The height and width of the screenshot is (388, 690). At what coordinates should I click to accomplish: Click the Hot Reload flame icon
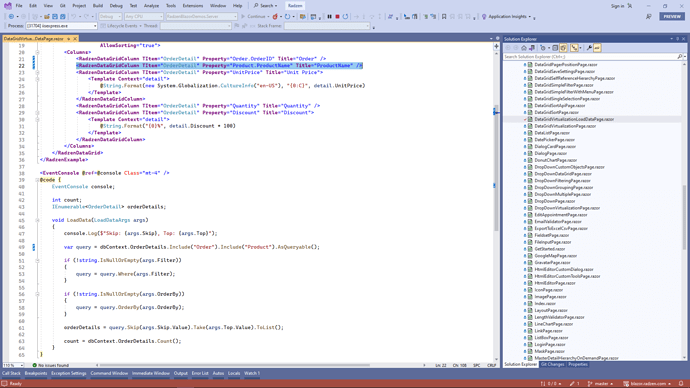pyautogui.click(x=275, y=17)
